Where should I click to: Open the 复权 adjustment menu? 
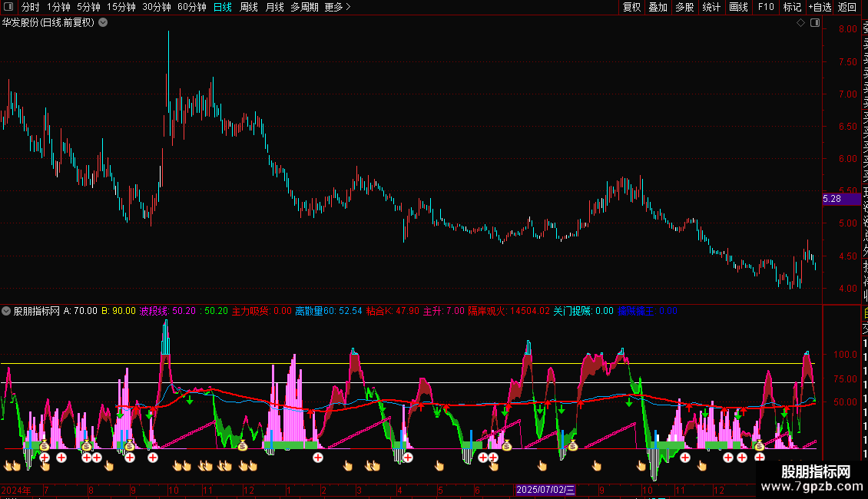tap(631, 7)
